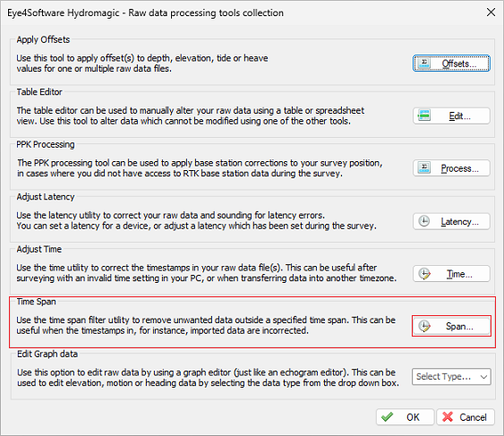Click the clock-pencil icon on the Time button

click(424, 274)
